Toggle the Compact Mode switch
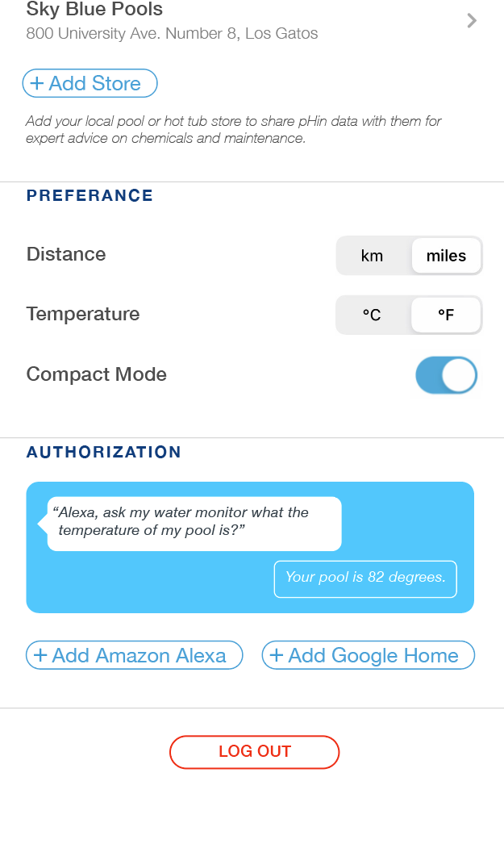 point(447,376)
